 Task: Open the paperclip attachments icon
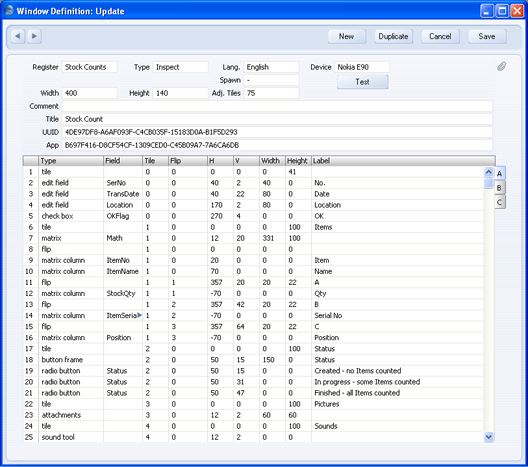click(x=501, y=66)
